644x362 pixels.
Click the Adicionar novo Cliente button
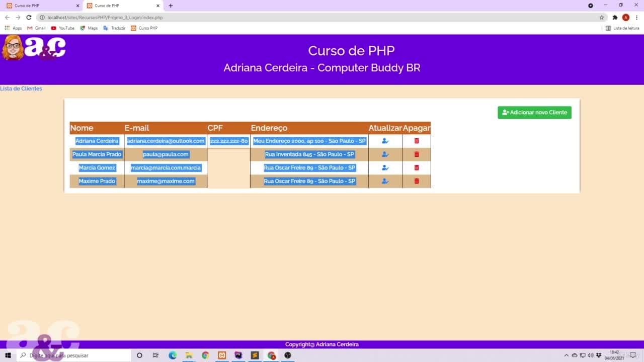534,113
